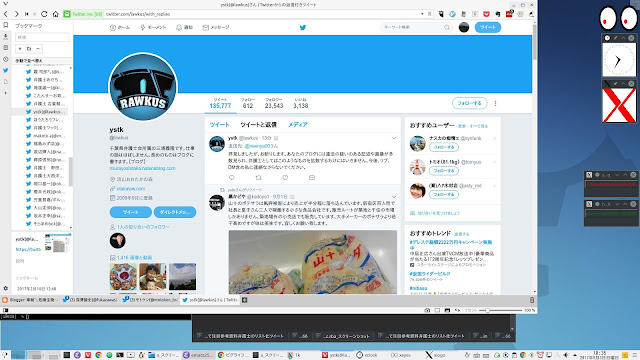Reload the page using the refresh icon
The image size is (640, 360).
tap(44, 14)
